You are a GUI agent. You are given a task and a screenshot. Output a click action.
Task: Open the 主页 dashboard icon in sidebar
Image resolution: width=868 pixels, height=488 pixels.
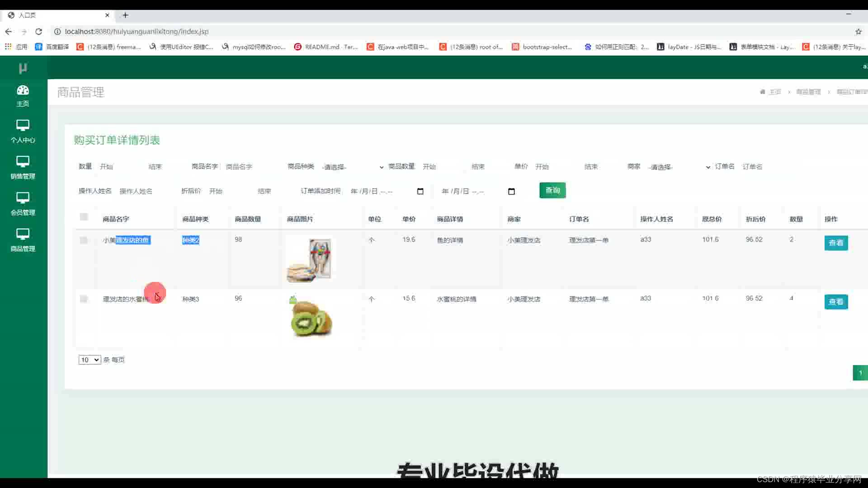[23, 90]
